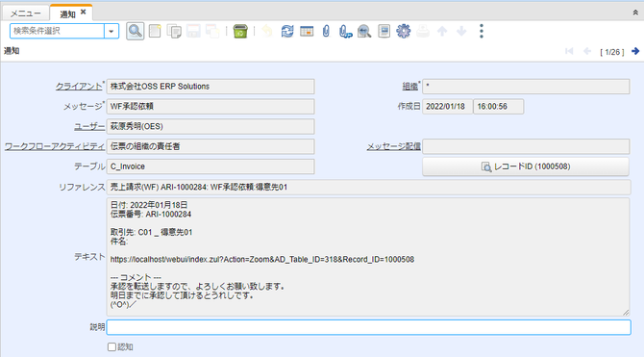
Task: Click the time field 16:00:56
Action: 499,107
